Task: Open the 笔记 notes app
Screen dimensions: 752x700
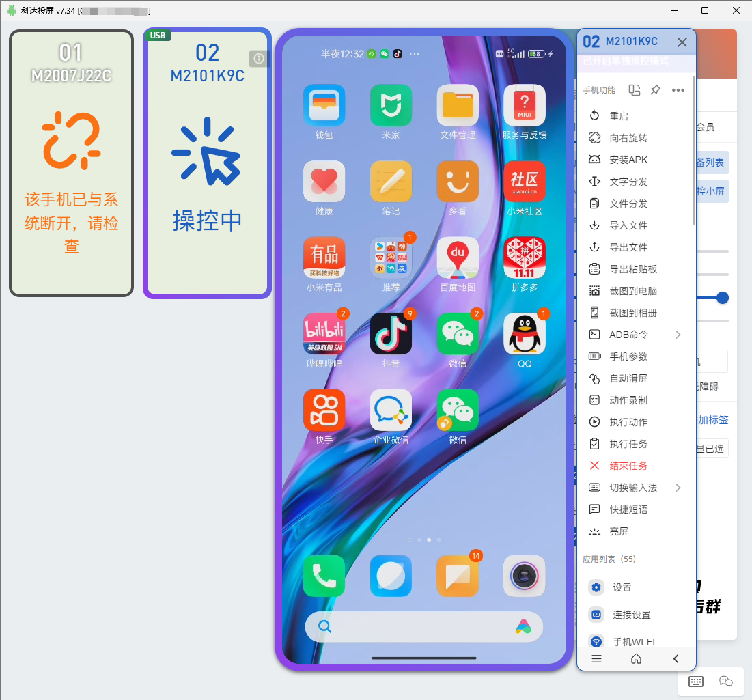Action: (x=391, y=182)
